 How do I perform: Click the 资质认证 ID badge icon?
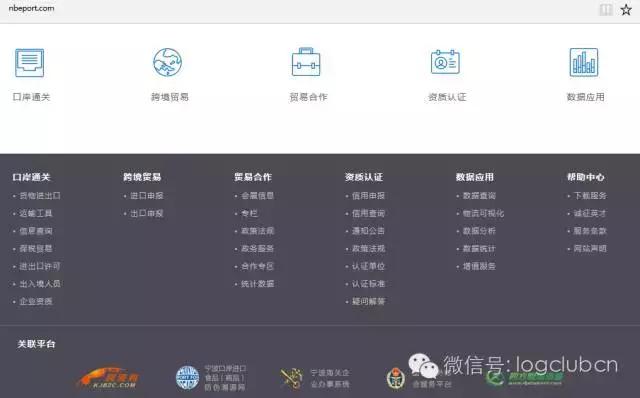point(445,62)
